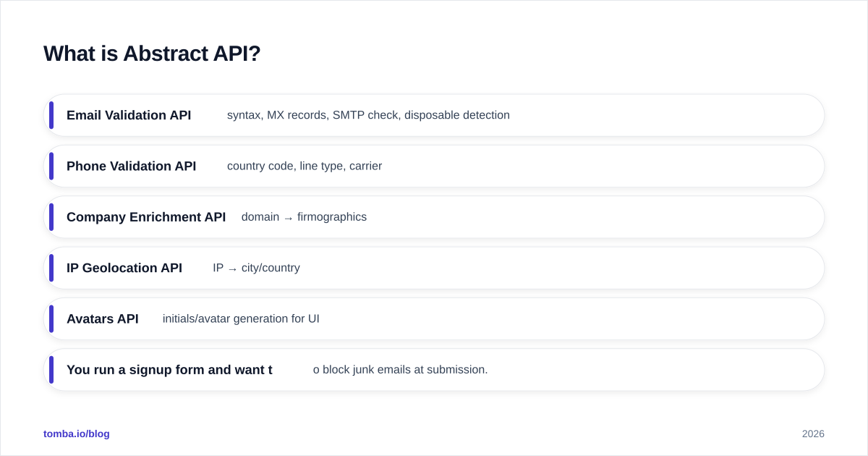Click 'initials/avatar generation for UI' text
Screen dimensions: 868x456
pyautogui.click(x=241, y=318)
